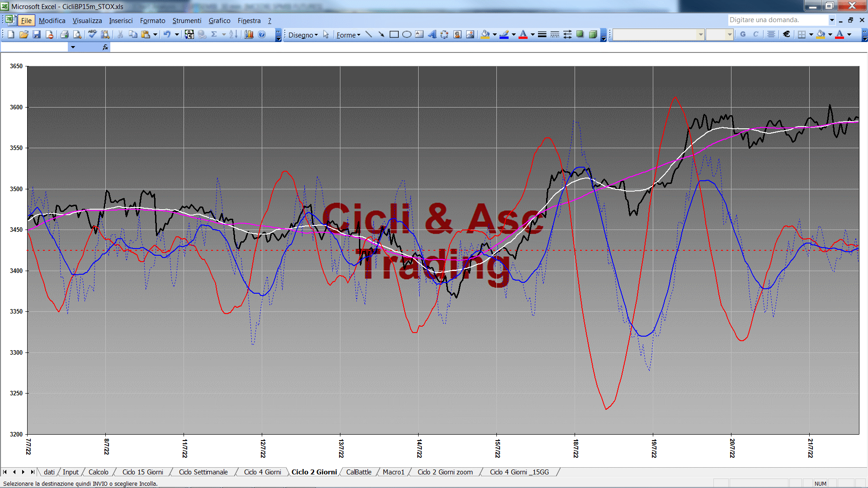The height and width of the screenshot is (488, 868).
Task: Click the Insert Picture from File icon
Action: click(x=470, y=34)
